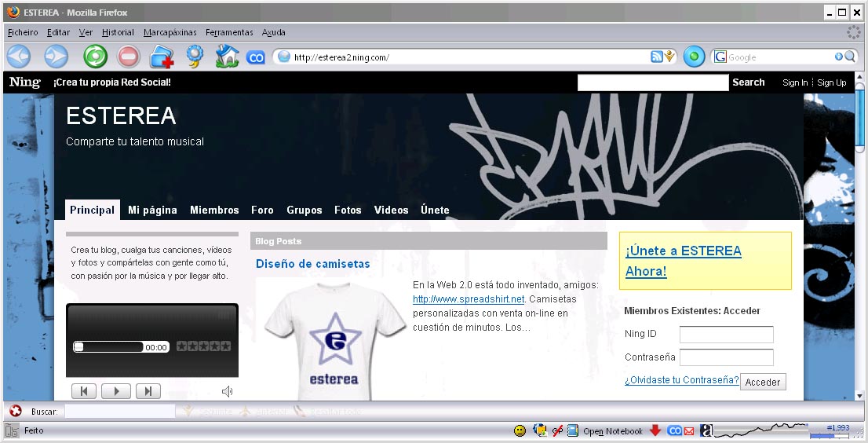Click the magnifying glass search icon
Image resolution: width=868 pixels, height=443 pixels.
[x=850, y=57]
